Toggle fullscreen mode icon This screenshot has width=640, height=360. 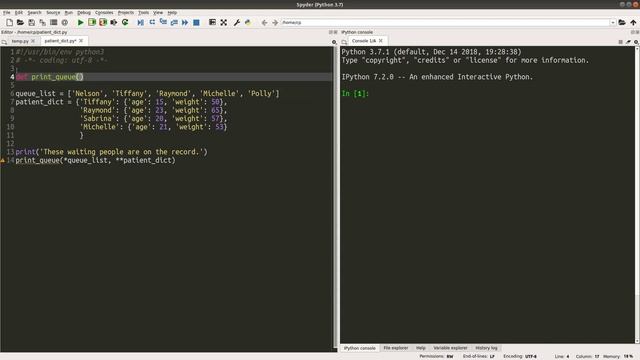(224, 22)
